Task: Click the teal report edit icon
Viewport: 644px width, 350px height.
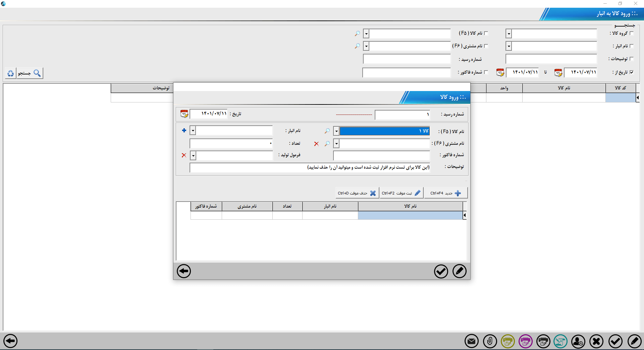Action: [561, 341]
